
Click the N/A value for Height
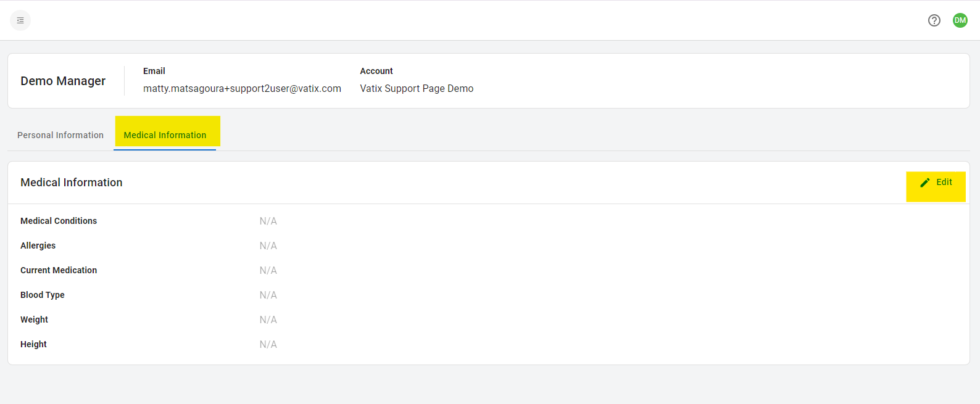268,344
